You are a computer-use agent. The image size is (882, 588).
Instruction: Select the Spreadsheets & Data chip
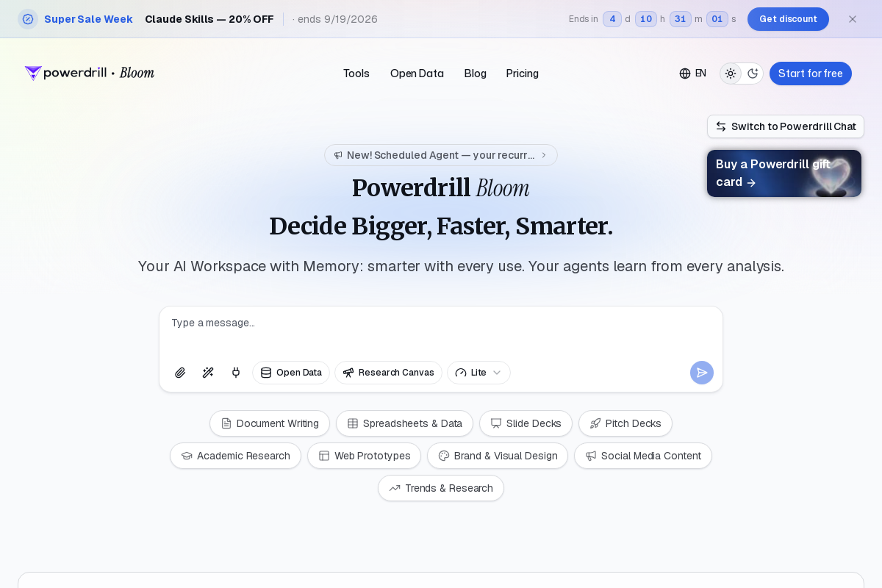[x=404, y=423]
